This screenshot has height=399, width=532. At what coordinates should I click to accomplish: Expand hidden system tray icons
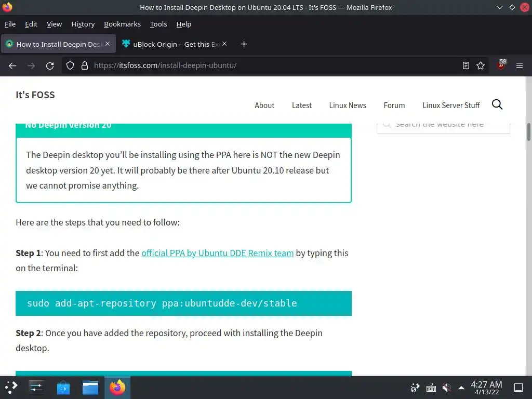pos(461,388)
